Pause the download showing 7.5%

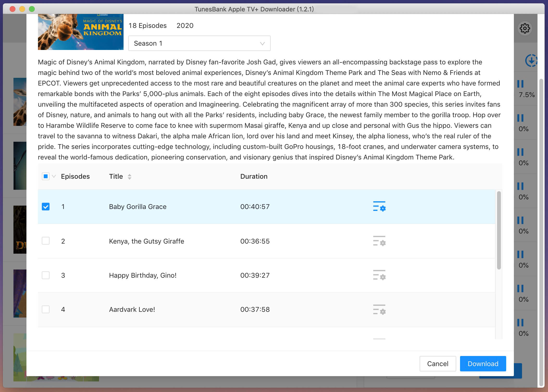(520, 84)
